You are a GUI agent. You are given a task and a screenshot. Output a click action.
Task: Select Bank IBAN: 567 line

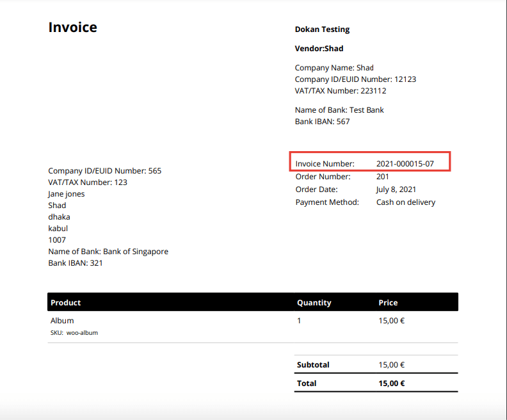point(322,122)
